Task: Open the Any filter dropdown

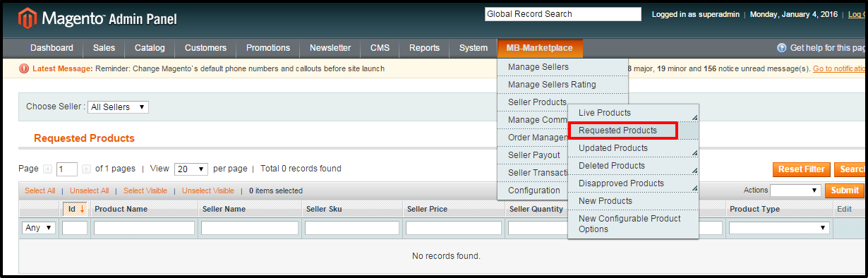Action: click(40, 228)
